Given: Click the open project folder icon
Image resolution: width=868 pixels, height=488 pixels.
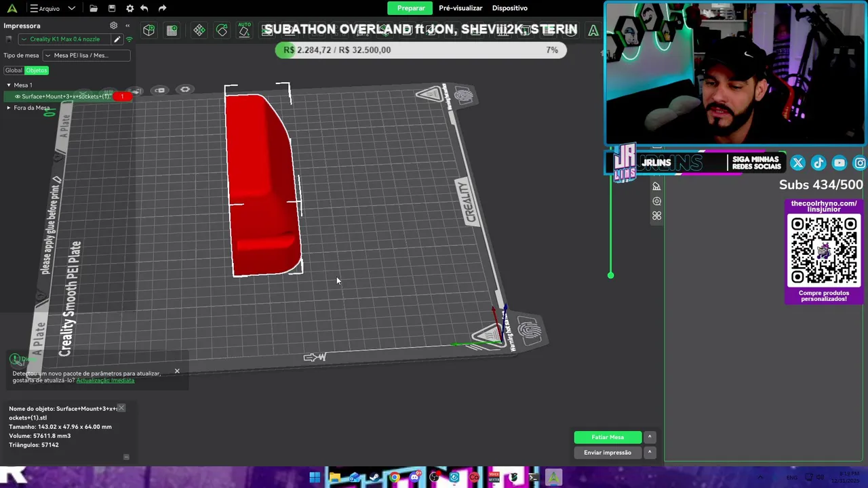Looking at the screenshot, I should coord(94,8).
